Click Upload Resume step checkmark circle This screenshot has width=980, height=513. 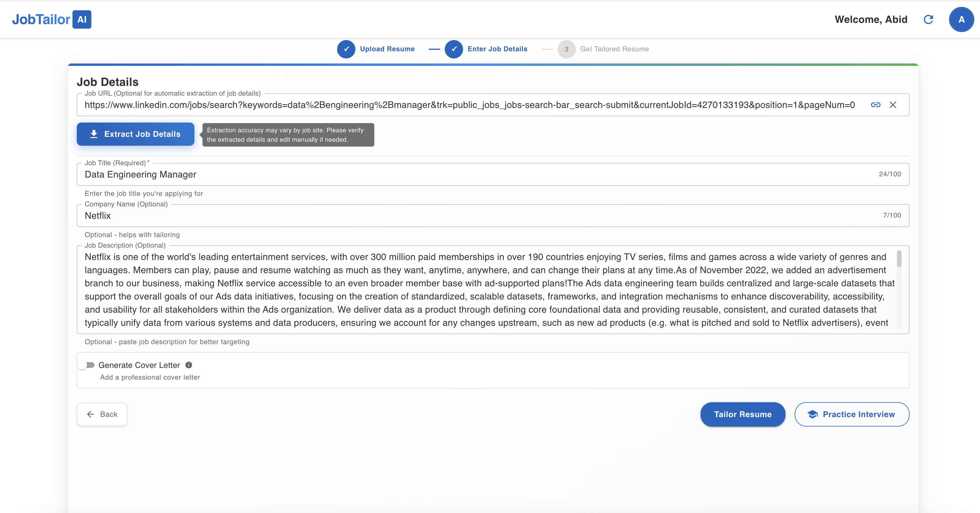(x=346, y=49)
